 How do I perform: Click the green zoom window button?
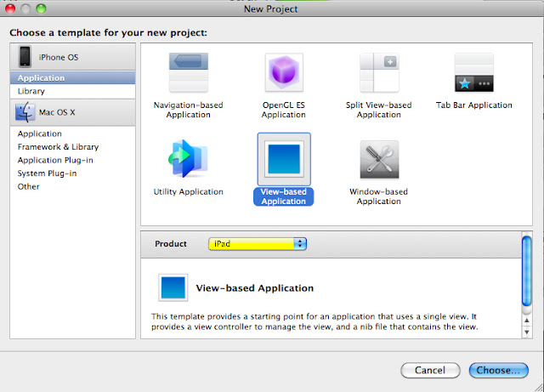[x=41, y=9]
